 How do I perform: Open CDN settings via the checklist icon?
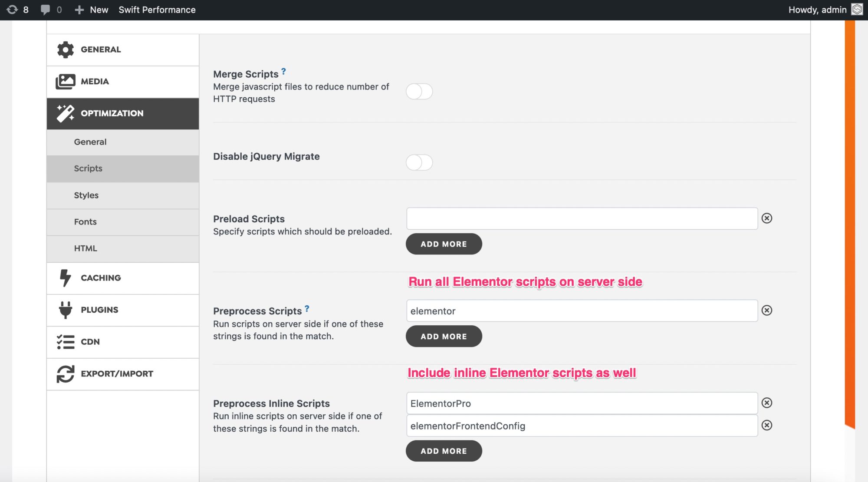coord(65,342)
